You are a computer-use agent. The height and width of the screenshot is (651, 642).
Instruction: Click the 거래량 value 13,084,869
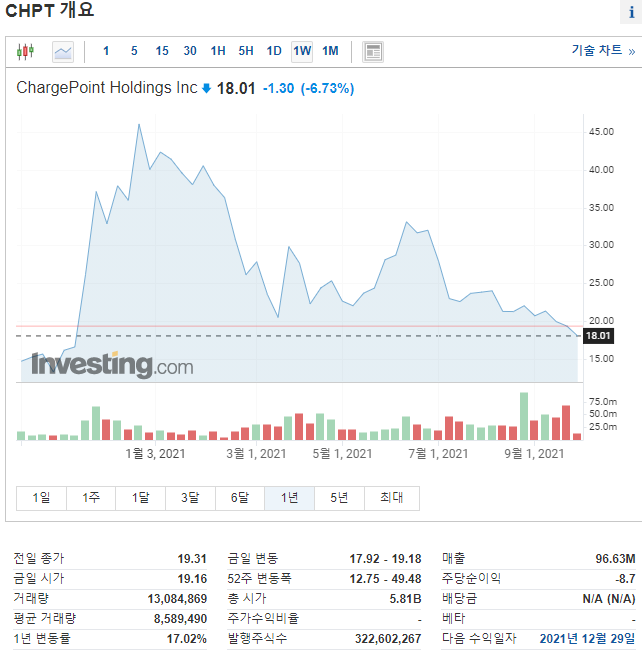click(177, 599)
